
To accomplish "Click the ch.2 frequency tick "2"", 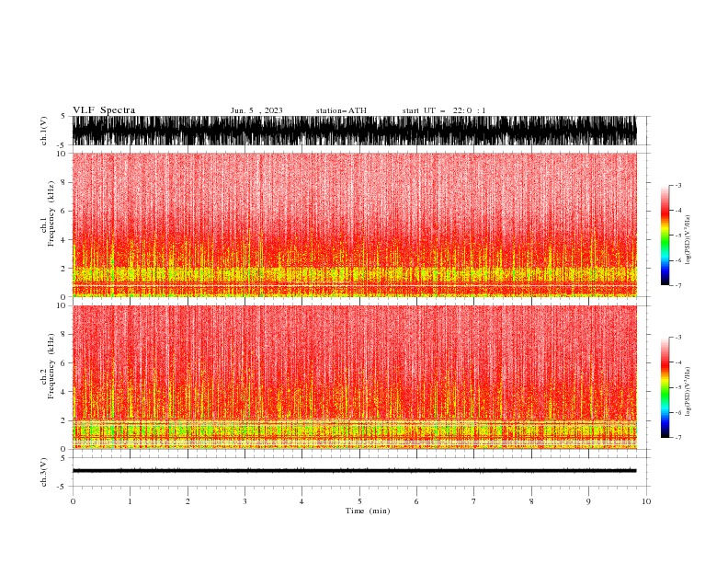I will tap(63, 420).
